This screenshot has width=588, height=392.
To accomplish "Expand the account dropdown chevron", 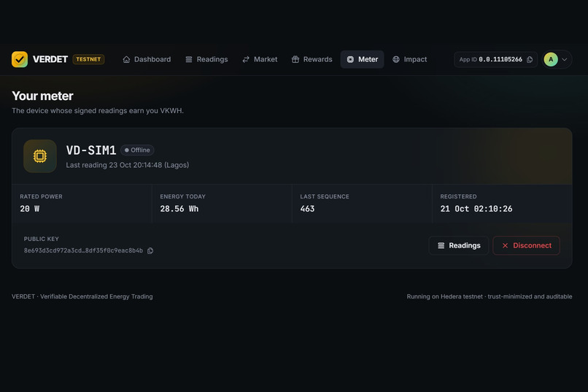I will coord(565,60).
